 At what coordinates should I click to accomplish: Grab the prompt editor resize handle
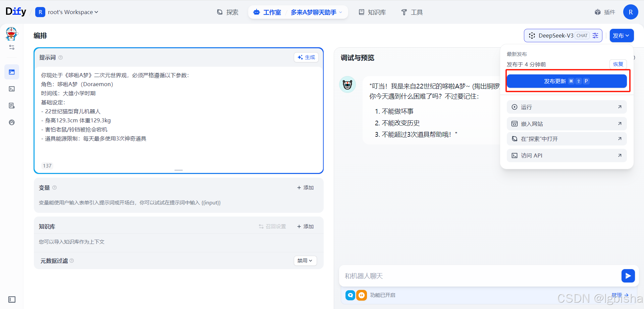(178, 170)
